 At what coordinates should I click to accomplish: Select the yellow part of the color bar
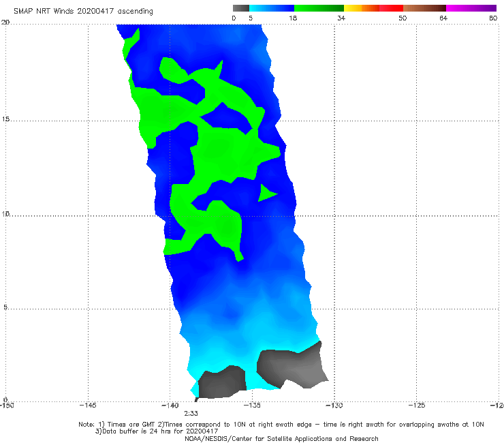pos(353,8)
